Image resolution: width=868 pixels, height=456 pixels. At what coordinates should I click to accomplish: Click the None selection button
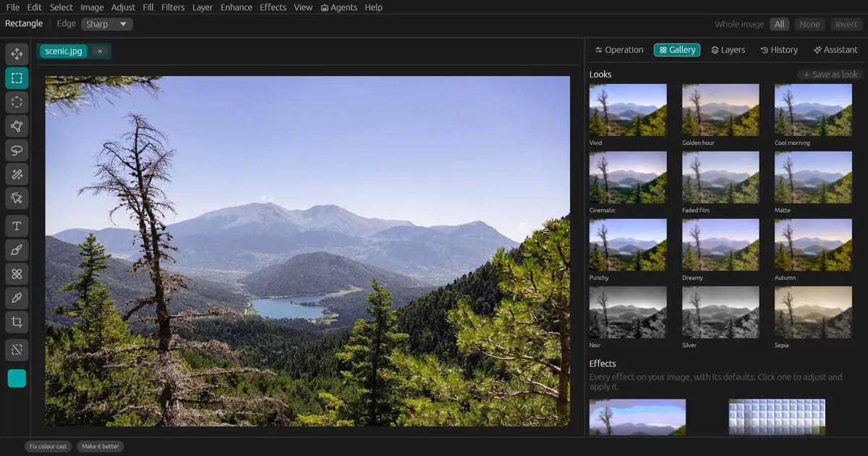click(809, 24)
